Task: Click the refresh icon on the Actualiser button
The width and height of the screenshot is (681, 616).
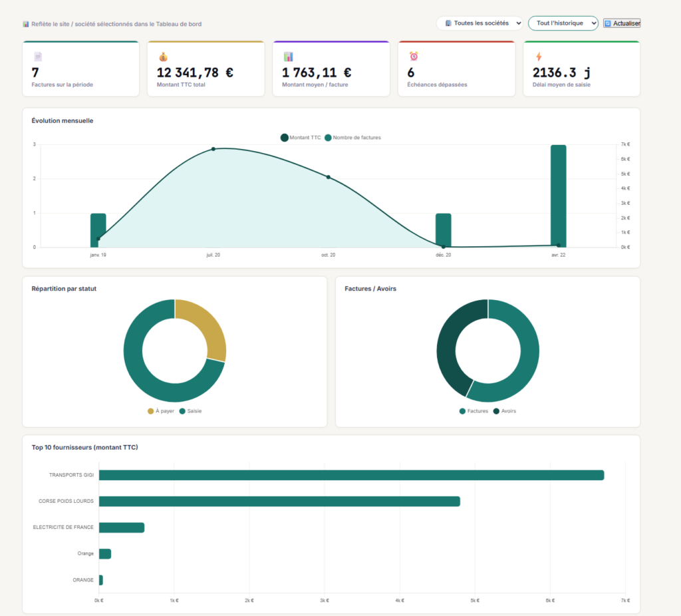Action: click(x=608, y=23)
